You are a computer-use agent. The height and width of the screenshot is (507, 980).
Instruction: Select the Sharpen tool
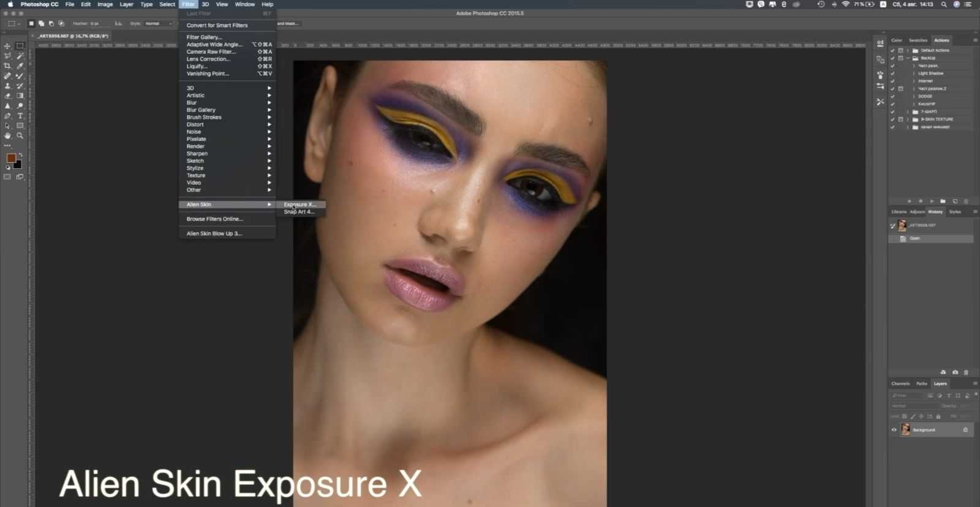7,105
